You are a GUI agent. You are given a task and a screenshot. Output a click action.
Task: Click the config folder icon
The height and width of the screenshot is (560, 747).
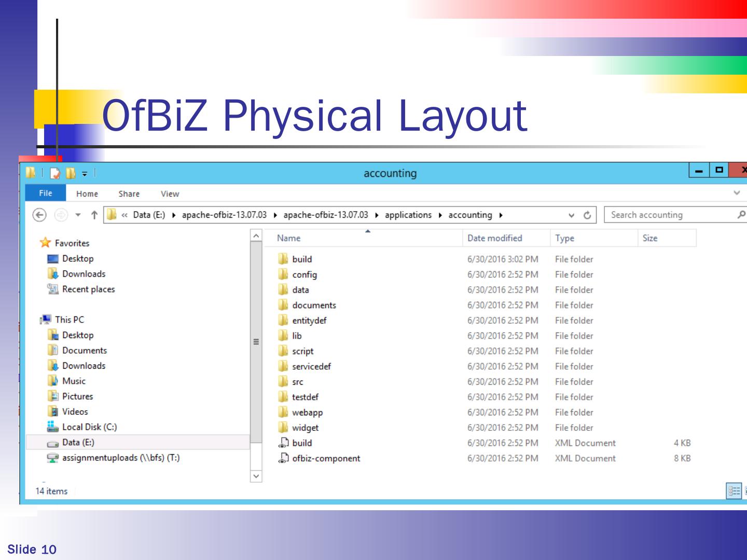click(x=283, y=274)
